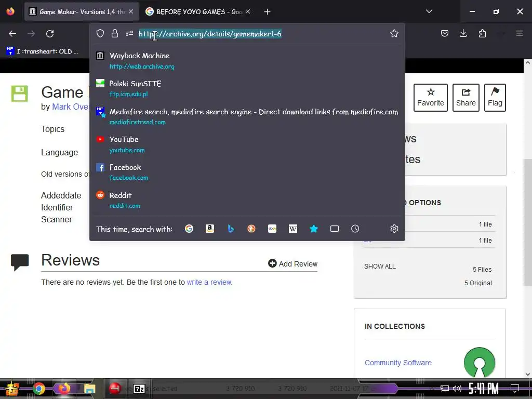
Task: Search this time with Wikipedia
Action: pos(293,229)
